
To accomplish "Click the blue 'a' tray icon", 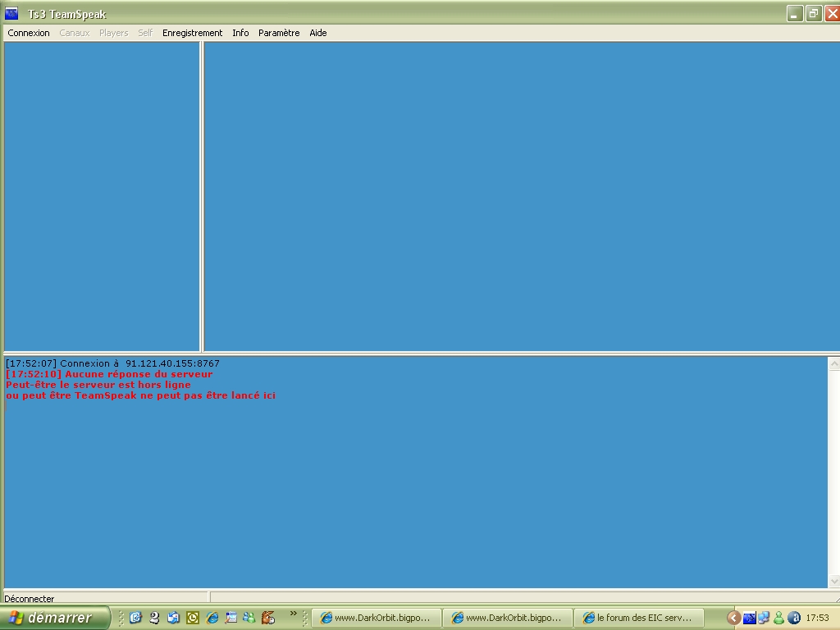I will (794, 618).
